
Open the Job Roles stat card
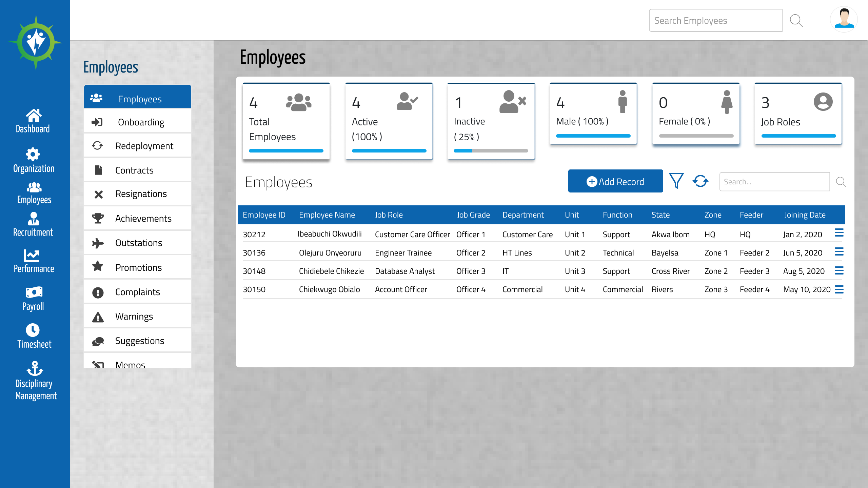(x=798, y=114)
